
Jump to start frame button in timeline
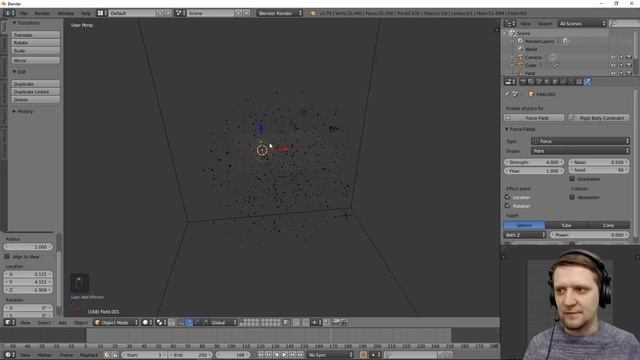[x=260, y=355]
